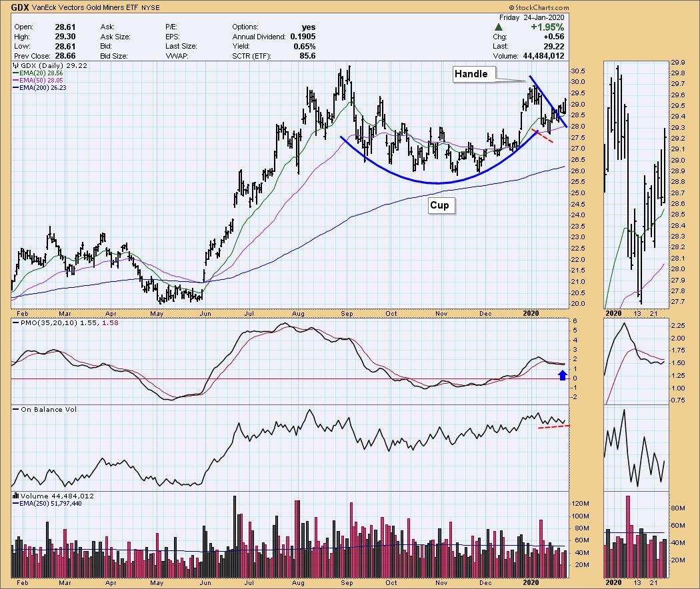Click the EMA(250) volume legend entry
700x589 pixels.
49,504
